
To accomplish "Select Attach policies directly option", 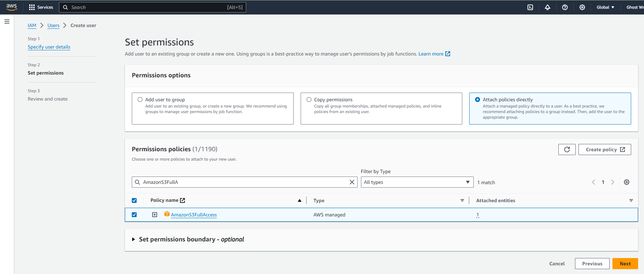I will tap(478, 100).
